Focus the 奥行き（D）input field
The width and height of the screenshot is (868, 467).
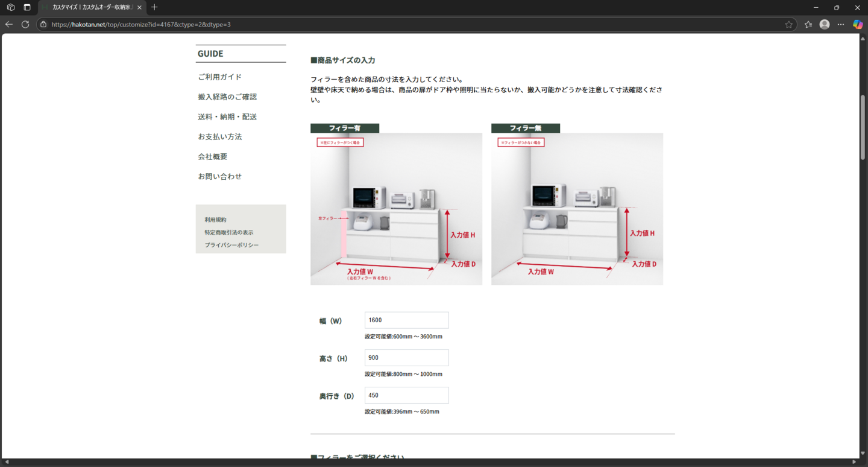(406, 395)
